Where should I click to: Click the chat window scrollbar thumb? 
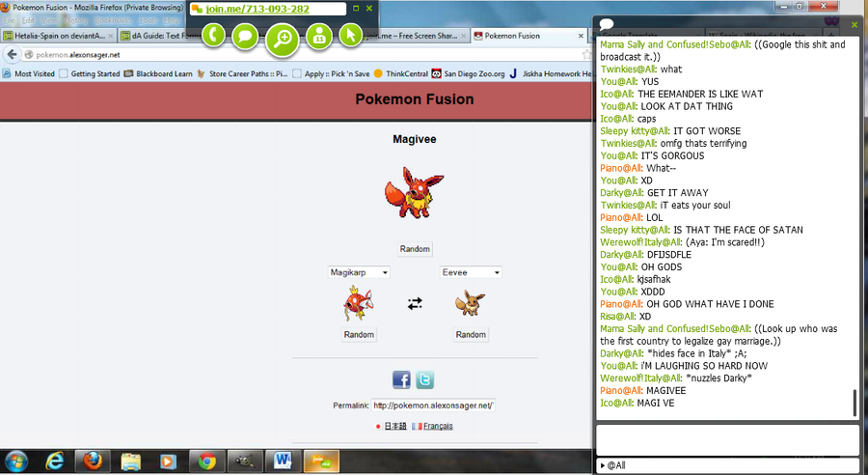[854, 403]
